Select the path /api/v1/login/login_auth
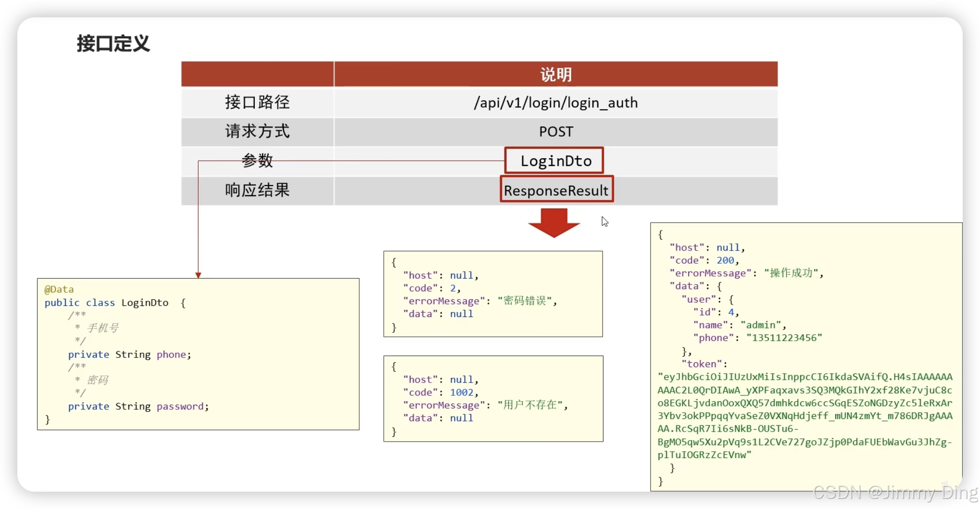The width and height of the screenshot is (980, 509). pyautogui.click(x=556, y=102)
